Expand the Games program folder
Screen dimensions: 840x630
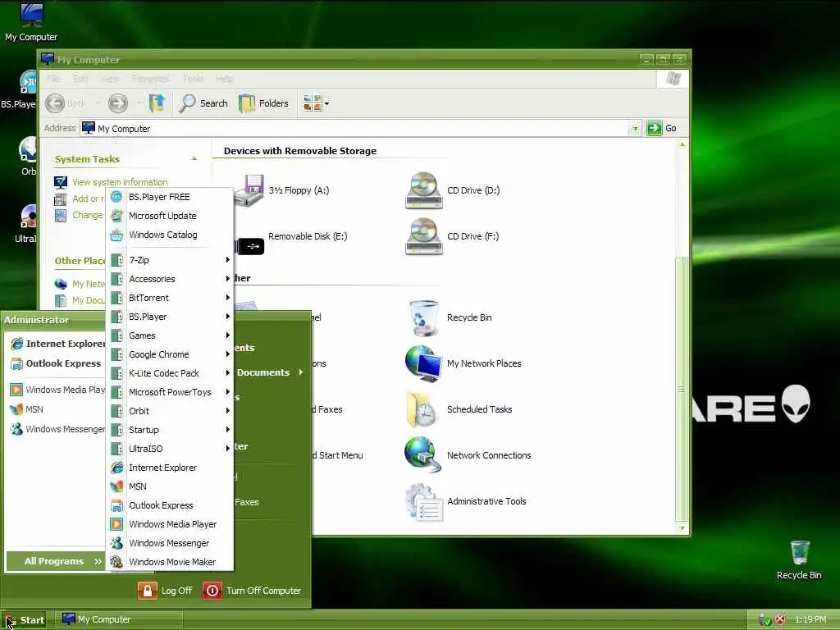(171, 336)
